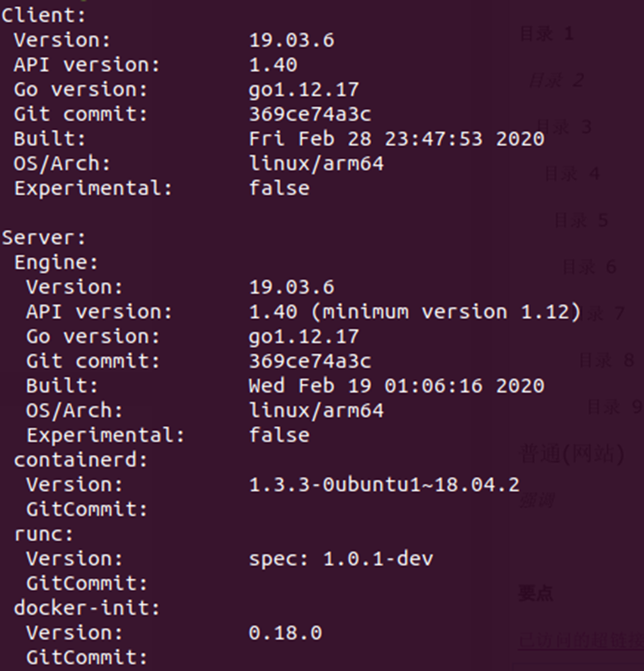Image resolution: width=644 pixels, height=671 pixels.
Task: Select the Engine version value 19.03.6
Action: [292, 287]
